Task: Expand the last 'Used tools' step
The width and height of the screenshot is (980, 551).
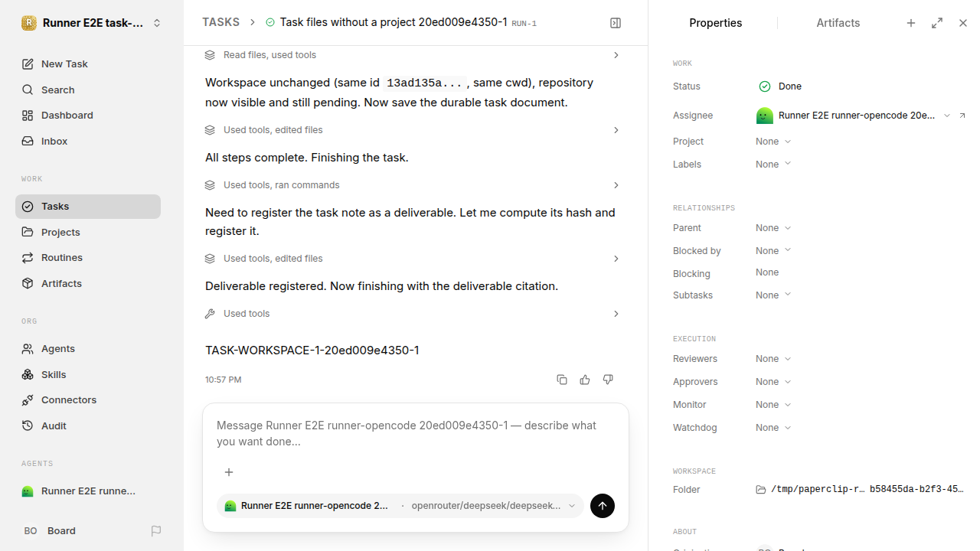Action: pyautogui.click(x=413, y=314)
